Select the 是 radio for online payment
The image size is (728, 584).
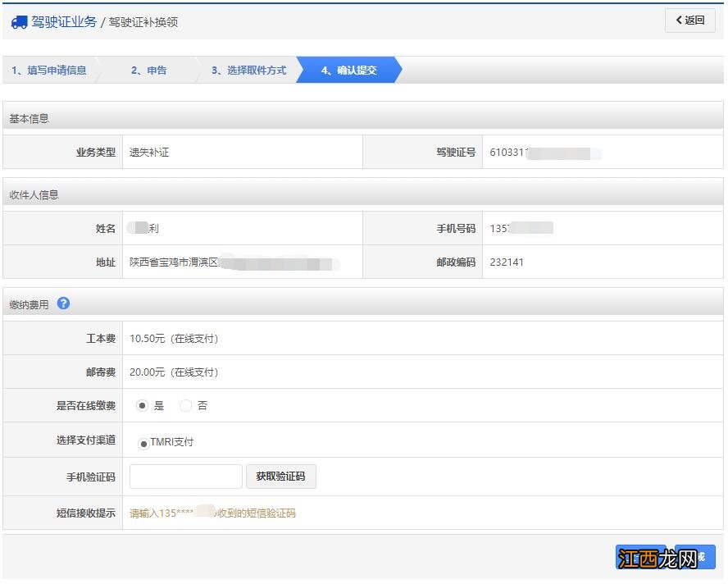coord(143,405)
